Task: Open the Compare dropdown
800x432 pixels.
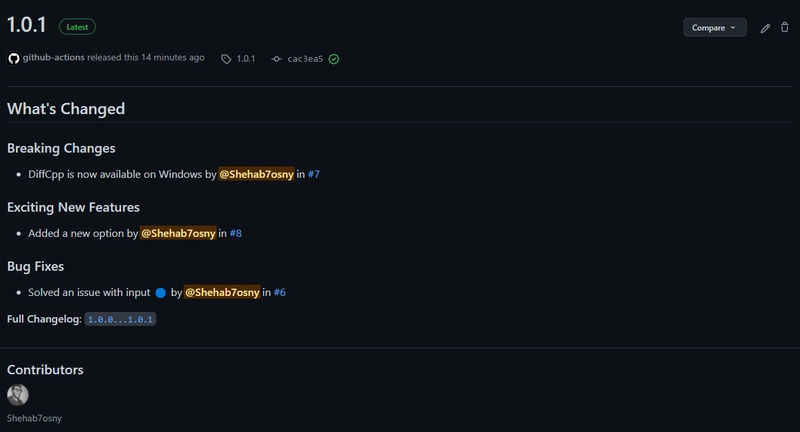Action: pyautogui.click(x=715, y=28)
